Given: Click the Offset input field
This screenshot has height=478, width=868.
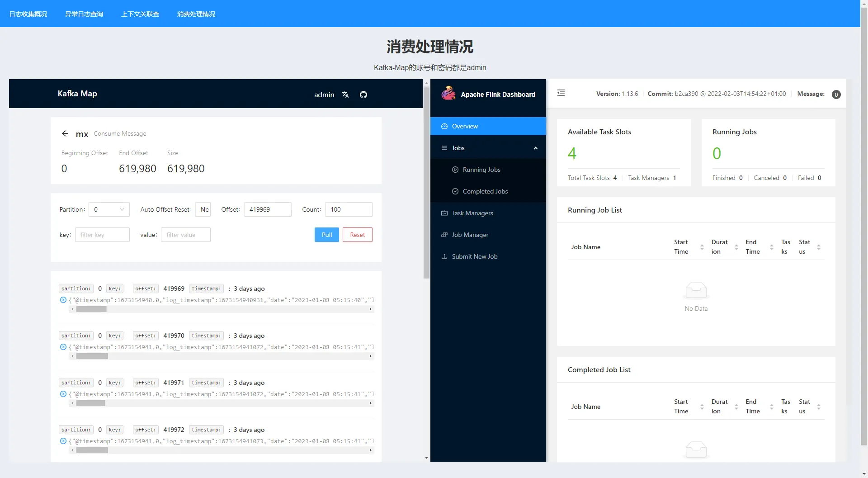Looking at the screenshot, I should (268, 209).
